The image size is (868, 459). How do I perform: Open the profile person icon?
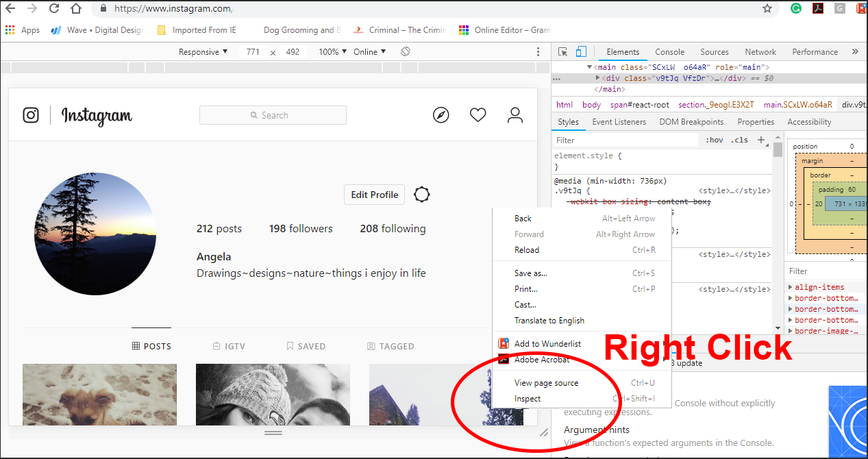(x=514, y=115)
